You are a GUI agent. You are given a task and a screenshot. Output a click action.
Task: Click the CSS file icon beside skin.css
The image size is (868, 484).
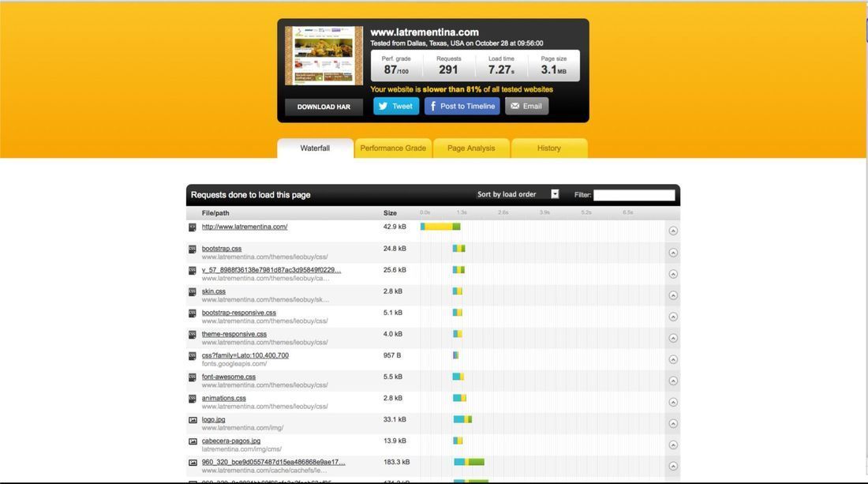pos(192,292)
